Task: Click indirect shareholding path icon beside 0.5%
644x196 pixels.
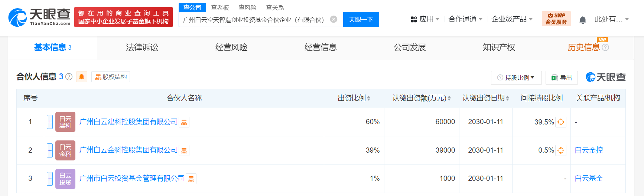Action: click(x=561, y=150)
